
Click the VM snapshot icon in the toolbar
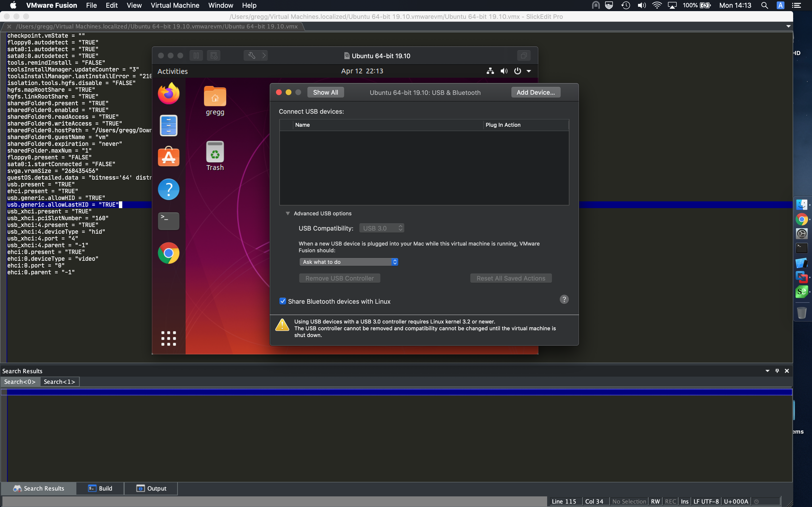point(214,55)
